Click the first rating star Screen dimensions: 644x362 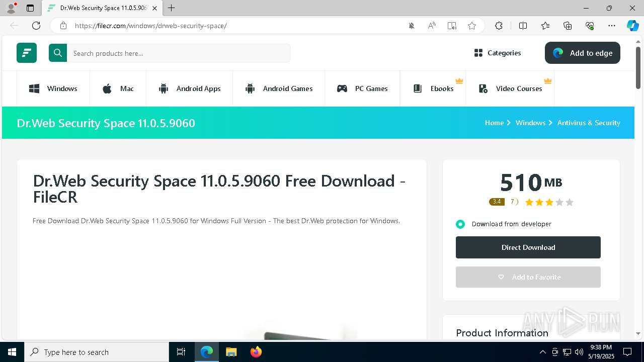tap(529, 202)
